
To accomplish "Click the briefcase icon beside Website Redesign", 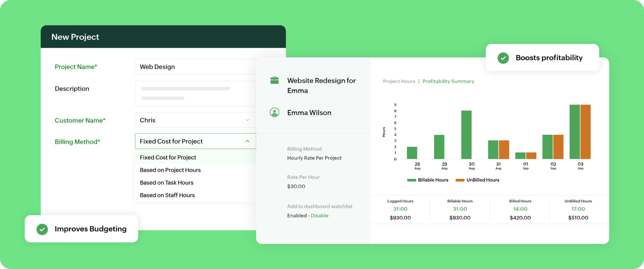I will click(x=275, y=81).
